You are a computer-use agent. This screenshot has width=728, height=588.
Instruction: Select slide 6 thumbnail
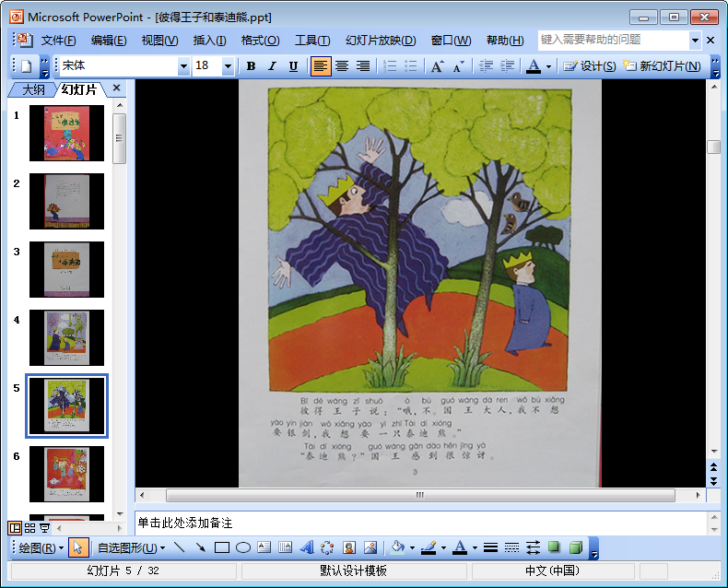(x=67, y=475)
